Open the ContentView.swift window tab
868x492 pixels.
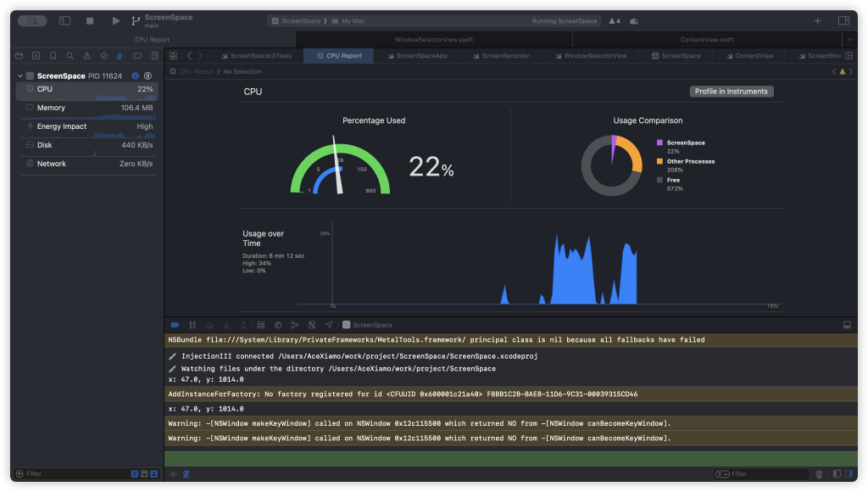coord(707,39)
